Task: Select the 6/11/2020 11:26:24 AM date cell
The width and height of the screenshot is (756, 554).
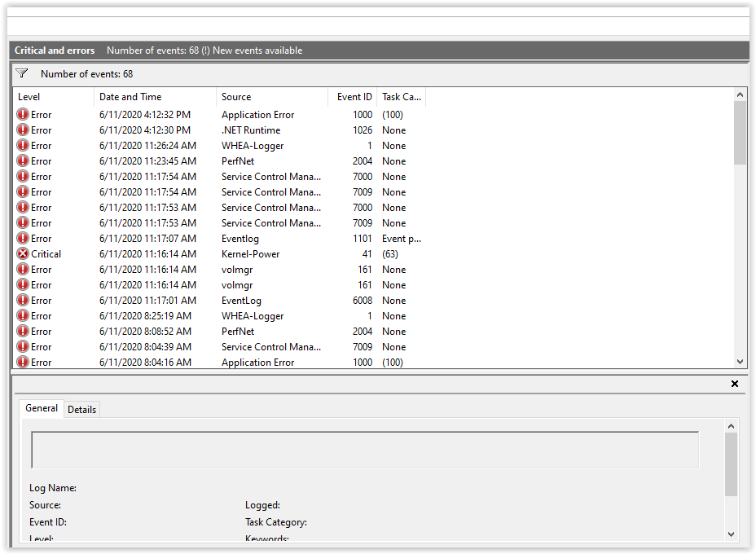Action: 147,145
